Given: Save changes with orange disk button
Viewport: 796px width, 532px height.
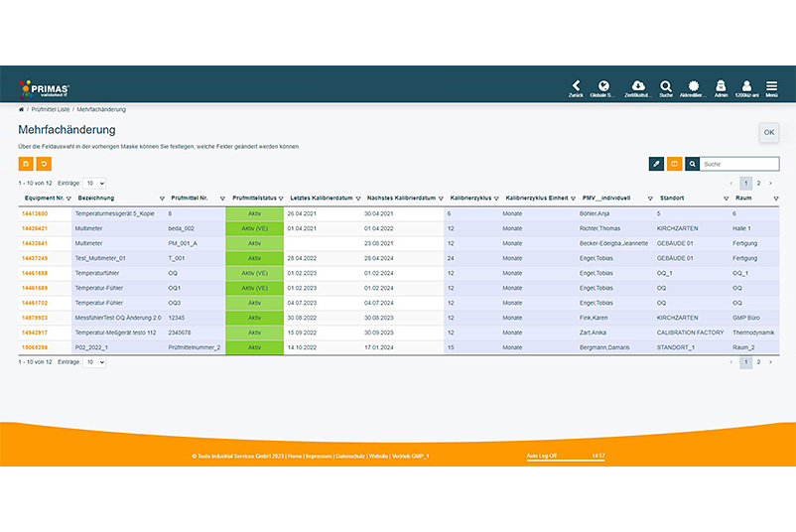Looking at the screenshot, I should pos(26,164).
